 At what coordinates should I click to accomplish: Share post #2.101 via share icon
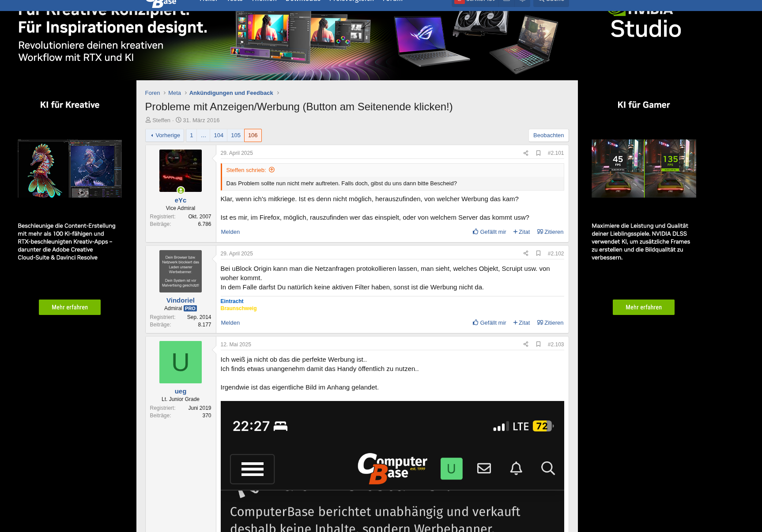click(526, 153)
